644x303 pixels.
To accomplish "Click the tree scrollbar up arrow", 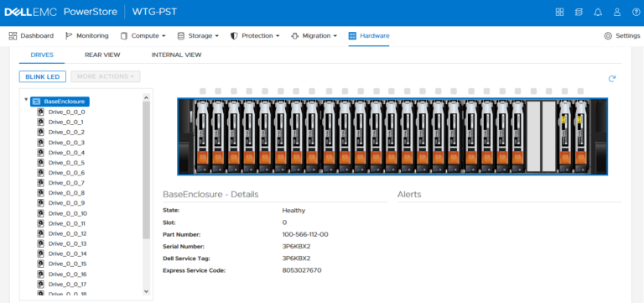I will point(146,97).
